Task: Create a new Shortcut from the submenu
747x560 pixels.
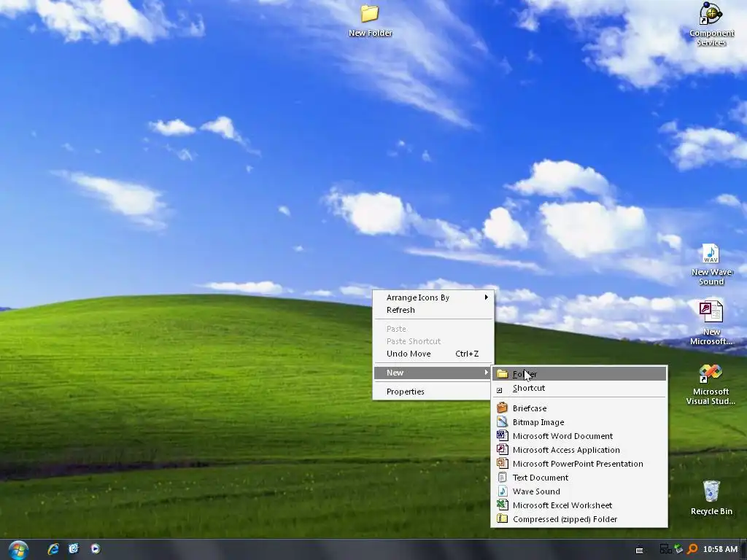Action: click(x=579, y=388)
